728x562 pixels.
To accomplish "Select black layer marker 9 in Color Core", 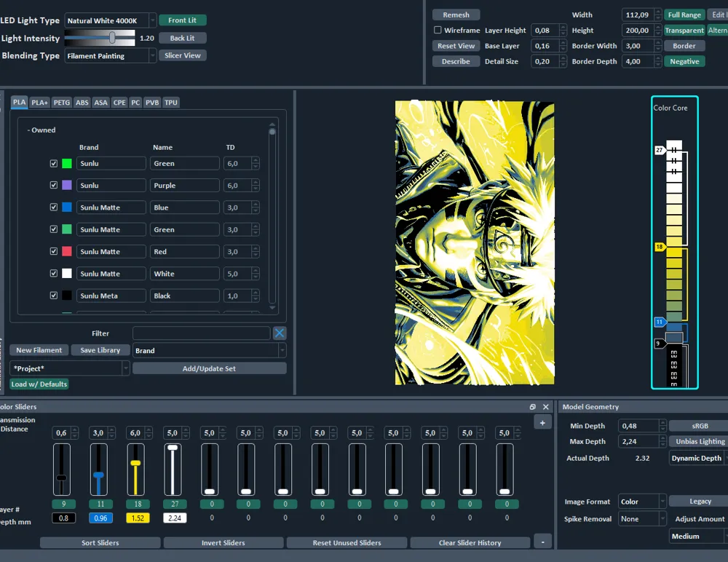I will [660, 343].
